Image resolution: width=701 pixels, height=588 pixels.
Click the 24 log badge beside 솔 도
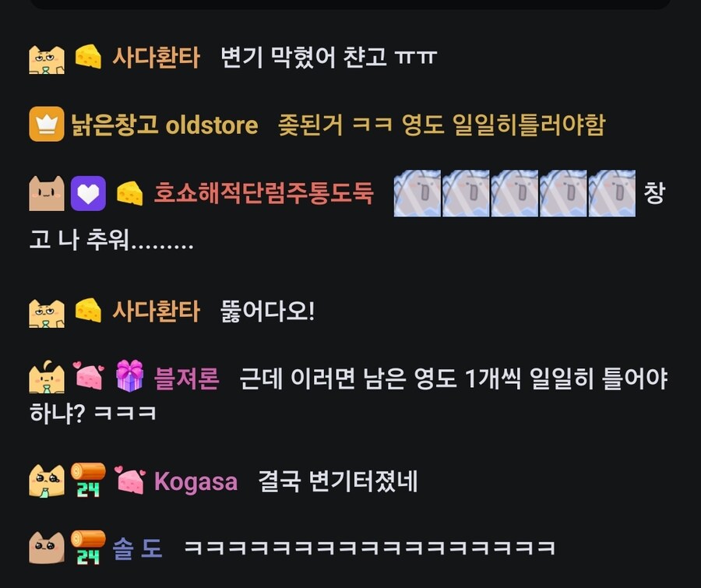[88, 547]
